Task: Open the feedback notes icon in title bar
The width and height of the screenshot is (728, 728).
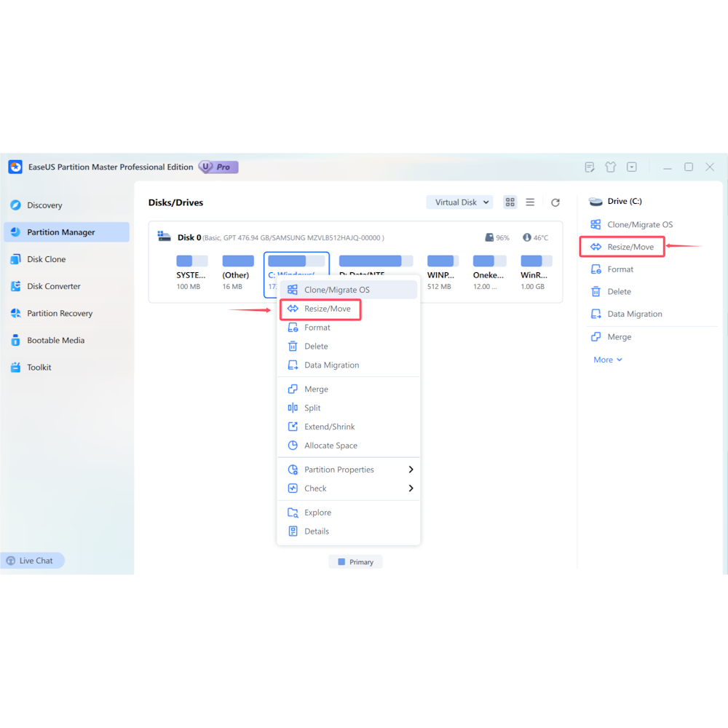Action: click(589, 167)
